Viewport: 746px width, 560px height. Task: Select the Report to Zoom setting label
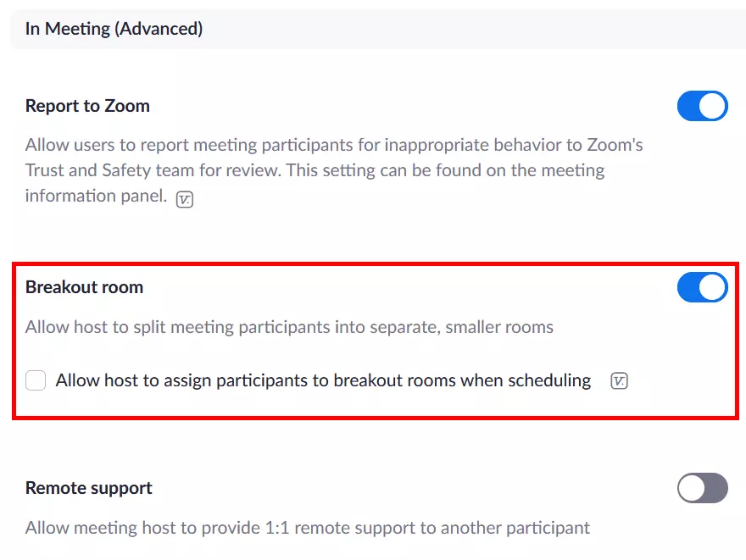pyautogui.click(x=88, y=106)
